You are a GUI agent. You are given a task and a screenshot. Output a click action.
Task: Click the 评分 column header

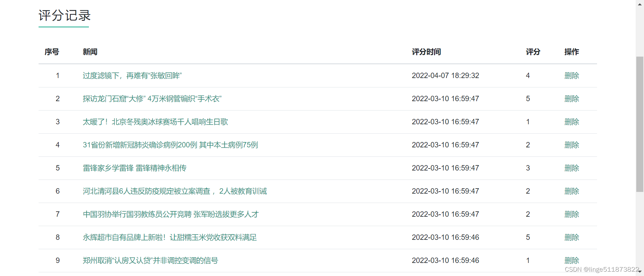click(x=533, y=52)
